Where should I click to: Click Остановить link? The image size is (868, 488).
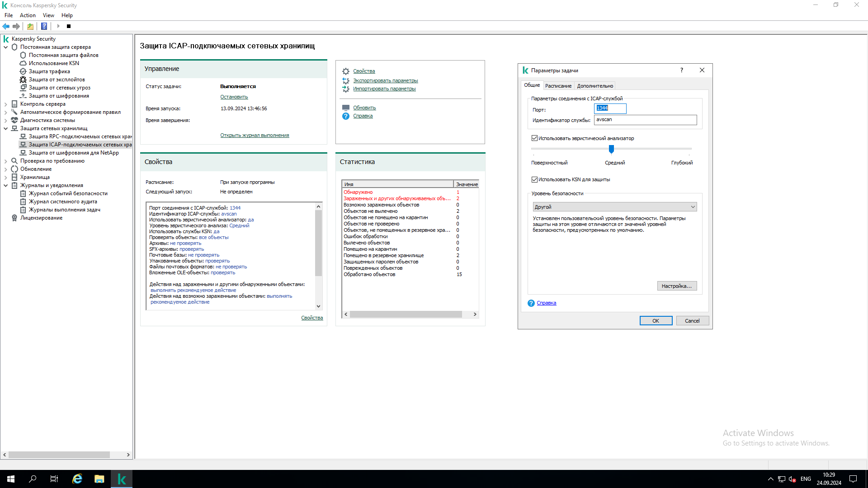pos(234,97)
